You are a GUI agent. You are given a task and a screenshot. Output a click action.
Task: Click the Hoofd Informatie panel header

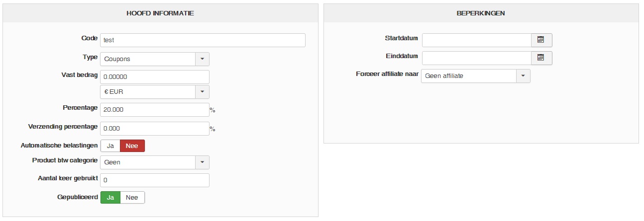pos(160,13)
